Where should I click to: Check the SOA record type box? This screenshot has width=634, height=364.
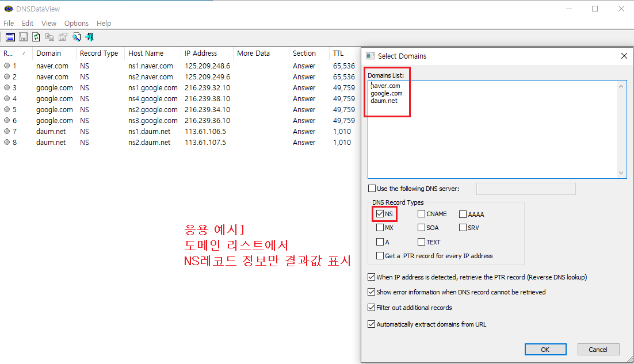click(x=421, y=228)
